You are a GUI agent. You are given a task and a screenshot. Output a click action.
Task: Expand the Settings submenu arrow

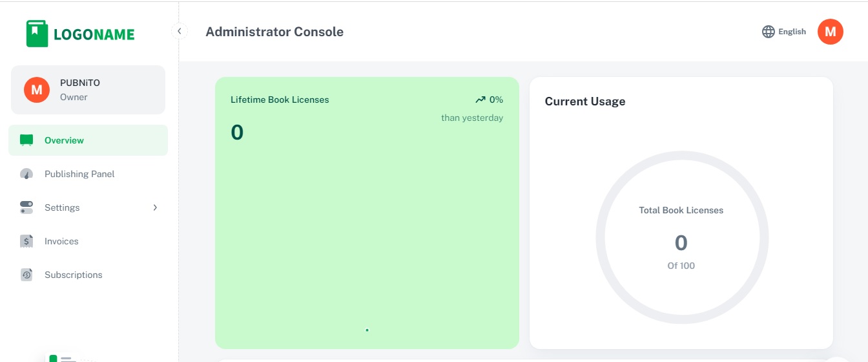[155, 208]
